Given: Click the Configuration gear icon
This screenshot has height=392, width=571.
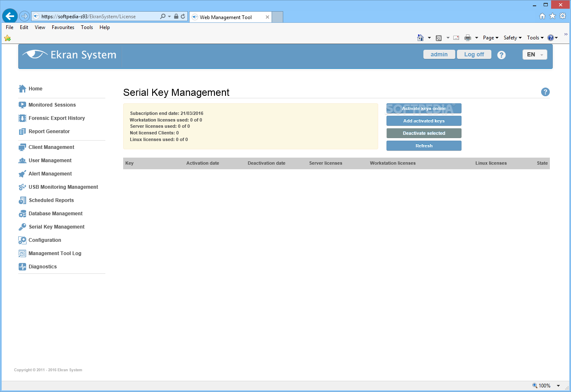Looking at the screenshot, I should pos(22,240).
